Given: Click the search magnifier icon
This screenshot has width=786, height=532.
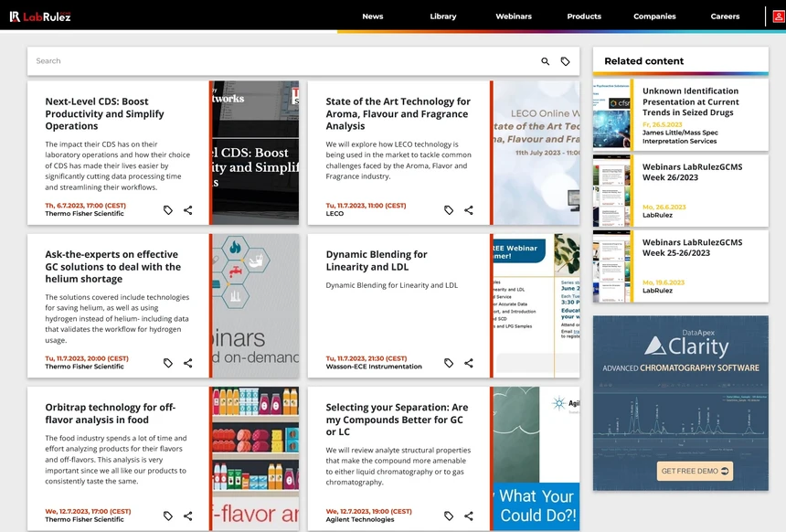Looking at the screenshot, I should click(545, 61).
